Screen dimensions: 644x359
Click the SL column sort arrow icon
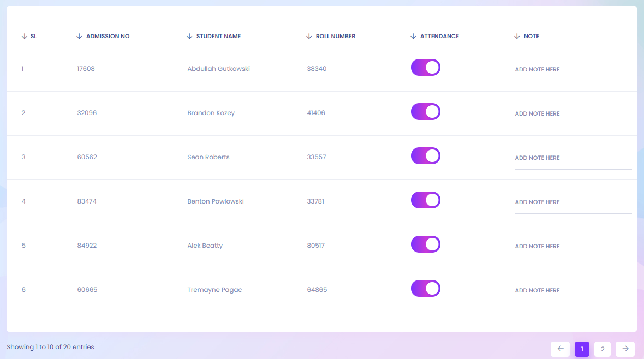click(x=24, y=37)
